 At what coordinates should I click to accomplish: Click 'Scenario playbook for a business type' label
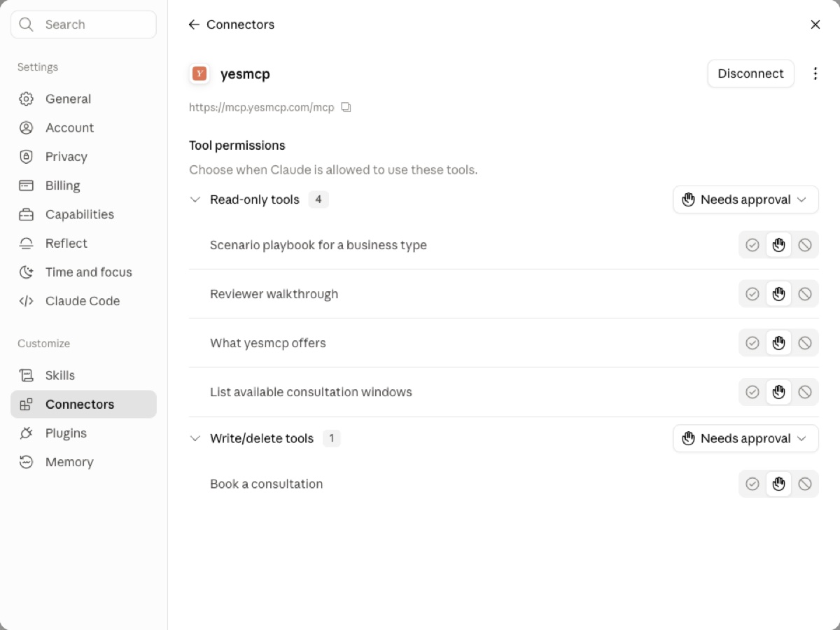click(318, 245)
